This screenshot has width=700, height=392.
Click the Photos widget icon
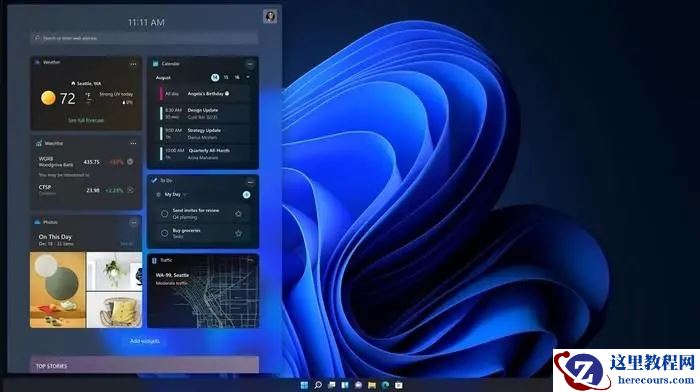[x=38, y=222]
